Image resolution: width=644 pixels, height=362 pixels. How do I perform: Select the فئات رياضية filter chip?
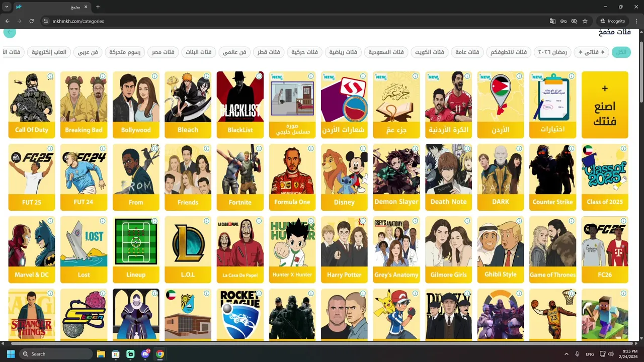pyautogui.click(x=343, y=52)
